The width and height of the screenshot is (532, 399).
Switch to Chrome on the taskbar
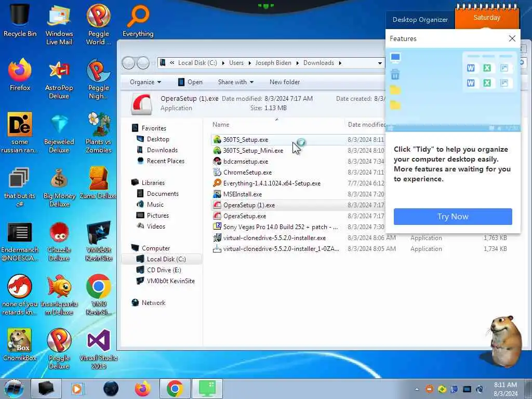pyautogui.click(x=175, y=389)
